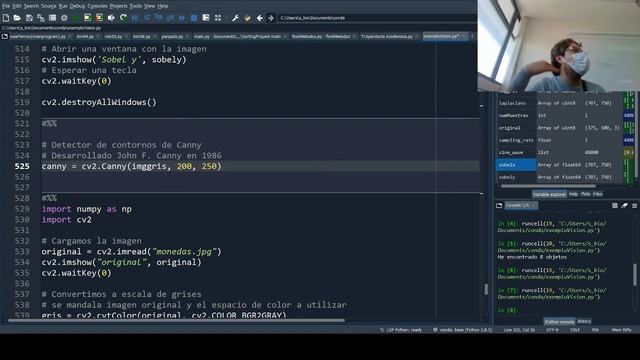This screenshot has width=640, height=360.
Task: Switch to the Variable explorer tab
Action: [549, 194]
